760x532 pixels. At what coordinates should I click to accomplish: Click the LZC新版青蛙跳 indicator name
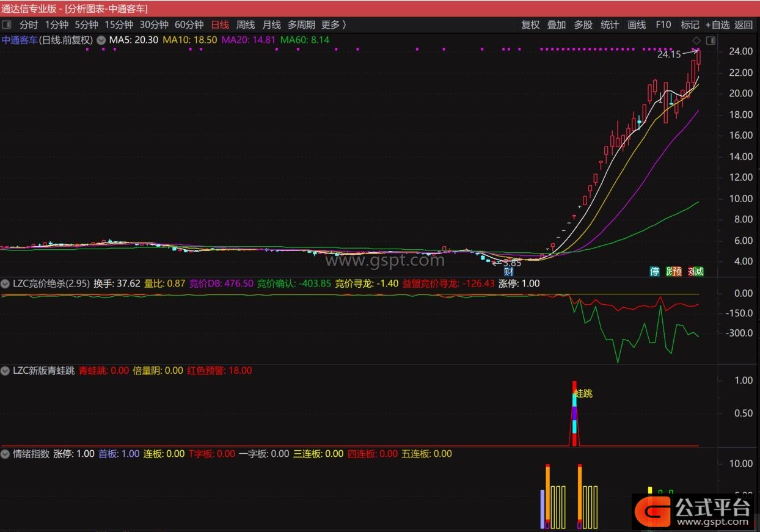pyautogui.click(x=44, y=371)
